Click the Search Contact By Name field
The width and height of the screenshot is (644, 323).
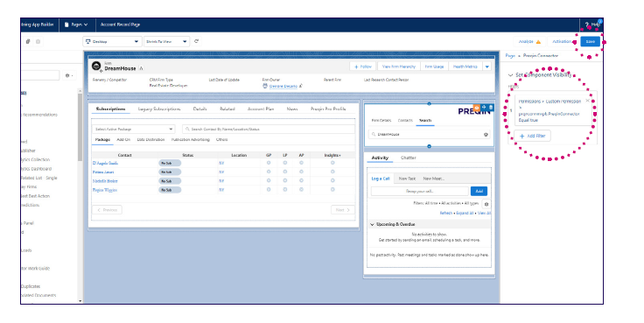click(269, 129)
